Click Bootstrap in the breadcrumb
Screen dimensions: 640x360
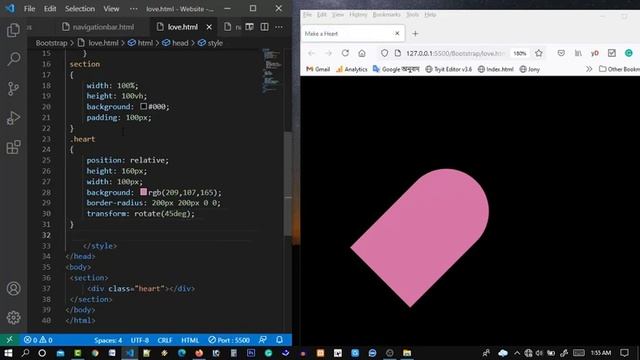(x=51, y=43)
